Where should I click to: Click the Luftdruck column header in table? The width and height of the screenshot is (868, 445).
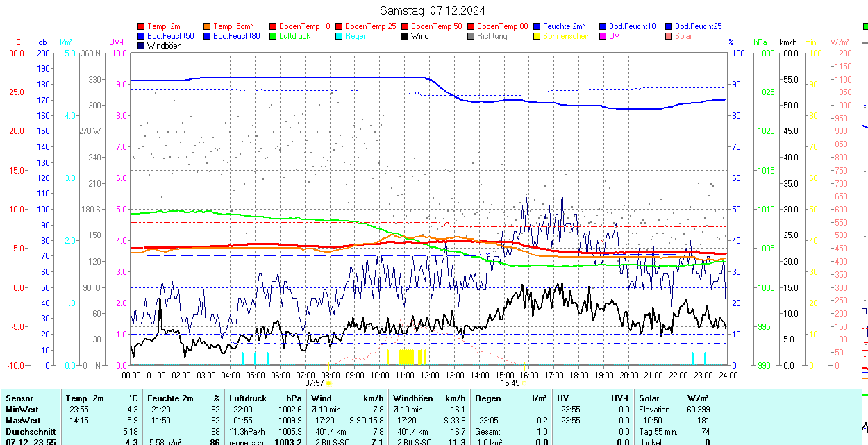[x=249, y=398]
